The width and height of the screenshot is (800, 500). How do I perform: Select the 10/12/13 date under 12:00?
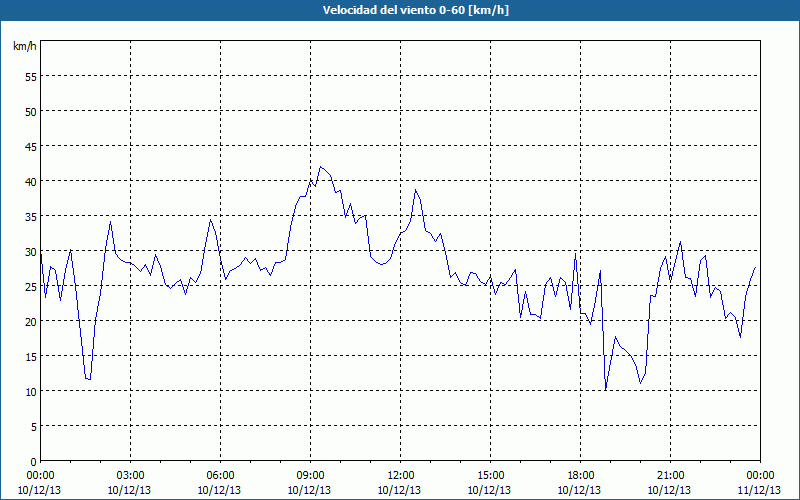399,490
